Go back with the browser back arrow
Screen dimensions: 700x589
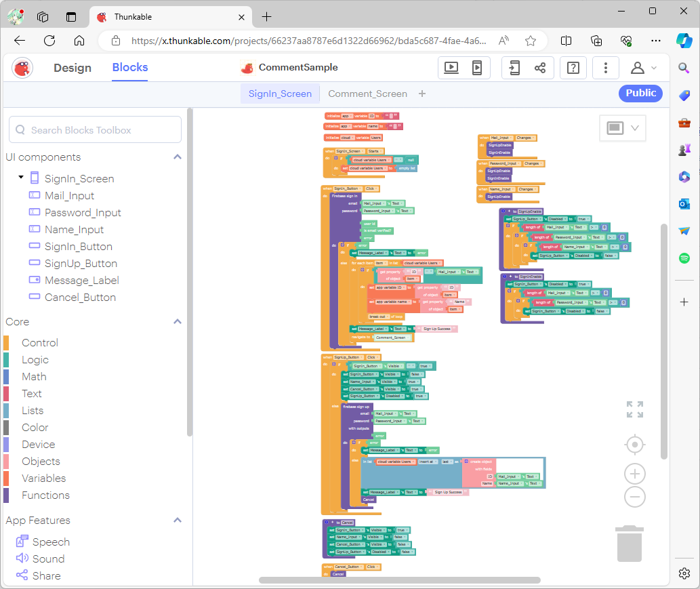(20, 41)
